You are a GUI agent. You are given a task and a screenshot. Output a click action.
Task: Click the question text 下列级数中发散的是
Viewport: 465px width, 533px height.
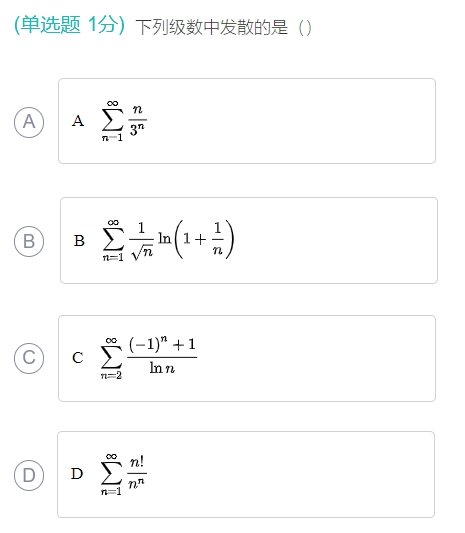click(211, 27)
